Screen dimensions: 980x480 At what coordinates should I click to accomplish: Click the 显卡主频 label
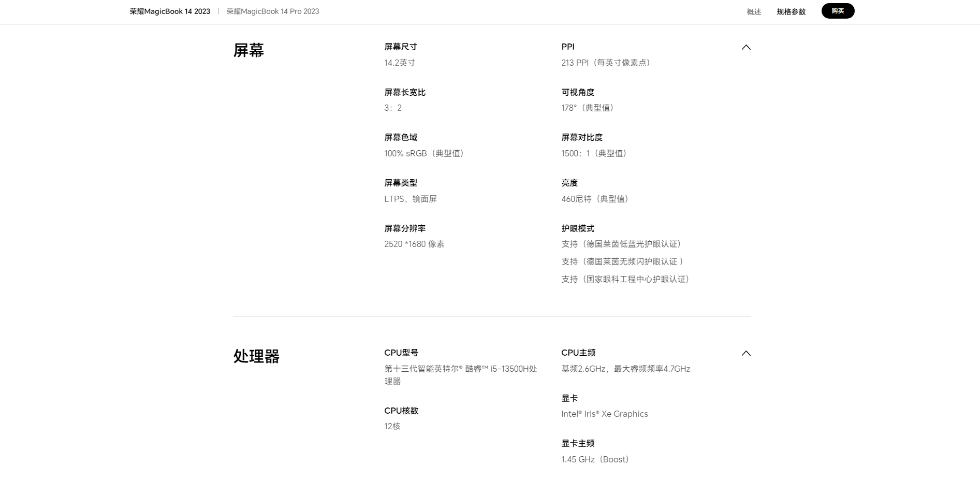pos(578,443)
